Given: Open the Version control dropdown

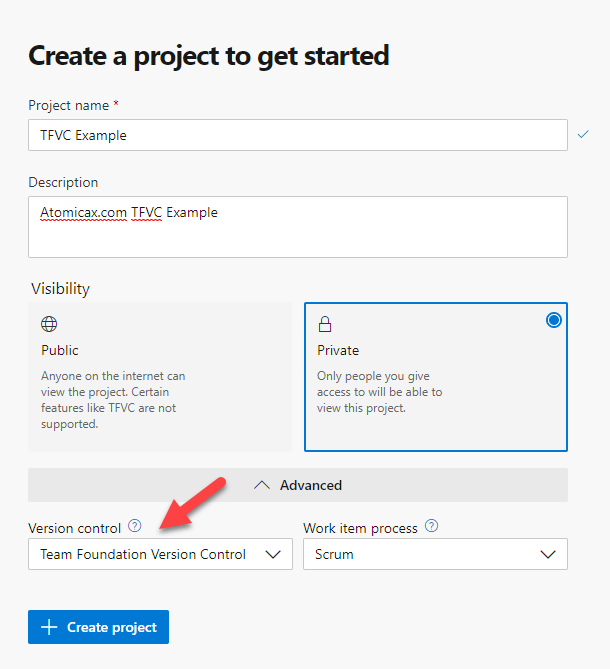Looking at the screenshot, I should (160, 554).
